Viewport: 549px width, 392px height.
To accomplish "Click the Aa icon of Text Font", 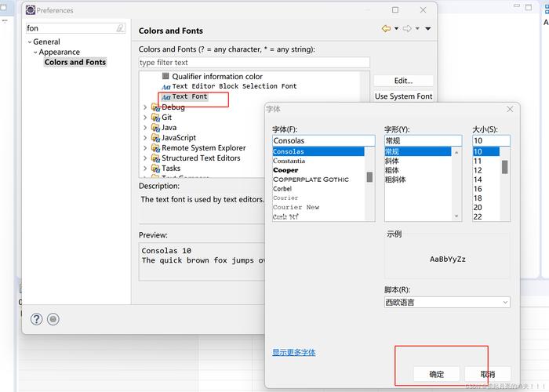I will pyautogui.click(x=166, y=97).
